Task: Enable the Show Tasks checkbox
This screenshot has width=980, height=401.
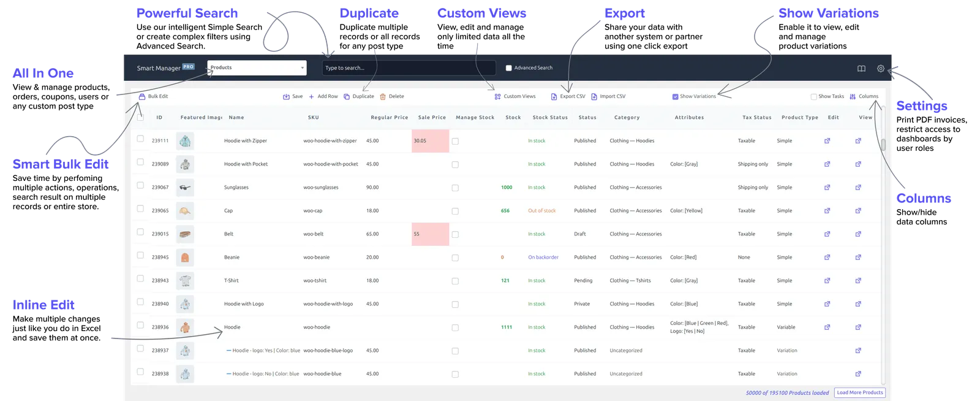Action: 813,96
